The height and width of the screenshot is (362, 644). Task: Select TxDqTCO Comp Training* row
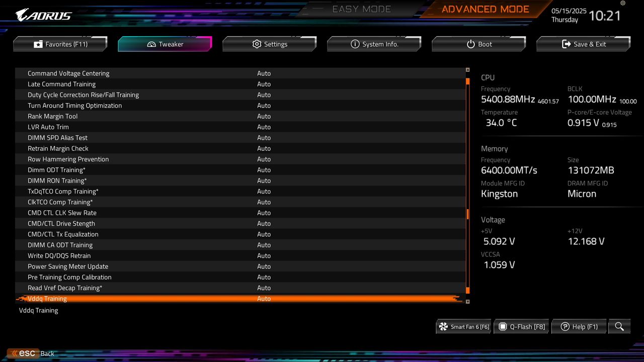pyautogui.click(x=240, y=192)
